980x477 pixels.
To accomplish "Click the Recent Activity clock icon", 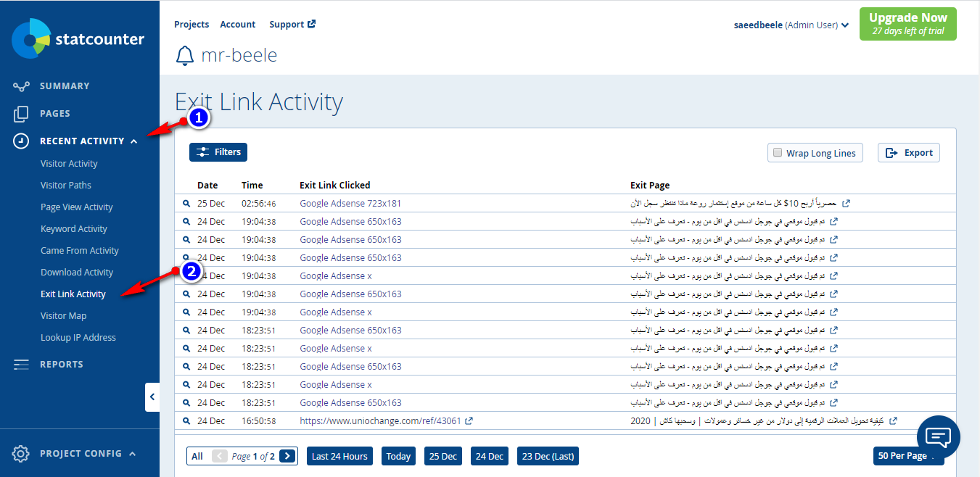I will click(x=21, y=141).
